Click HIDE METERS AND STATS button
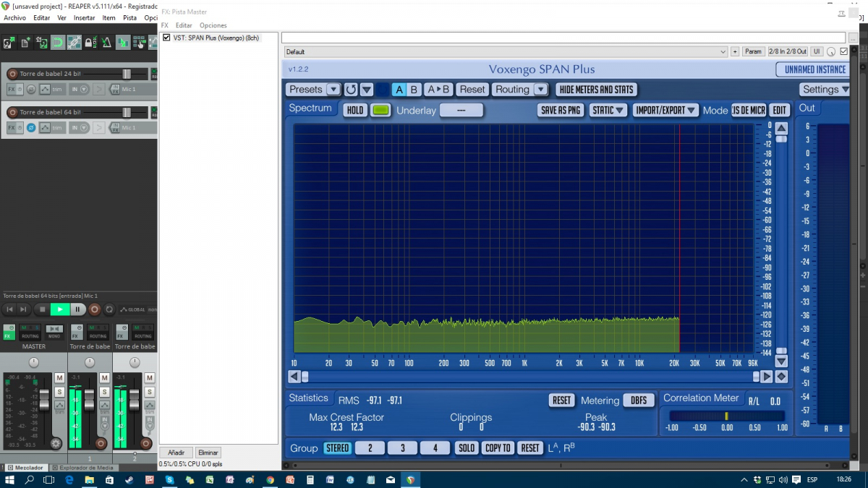 597,90
